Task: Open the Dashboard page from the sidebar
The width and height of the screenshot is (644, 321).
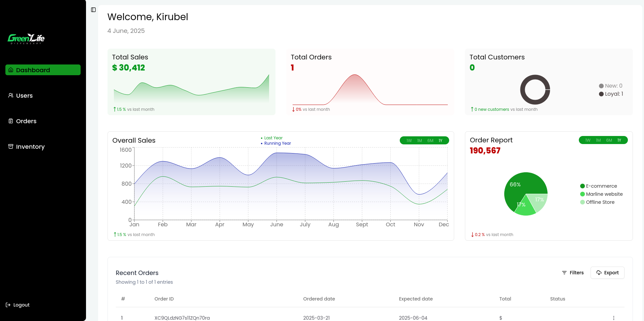Action: (x=43, y=70)
